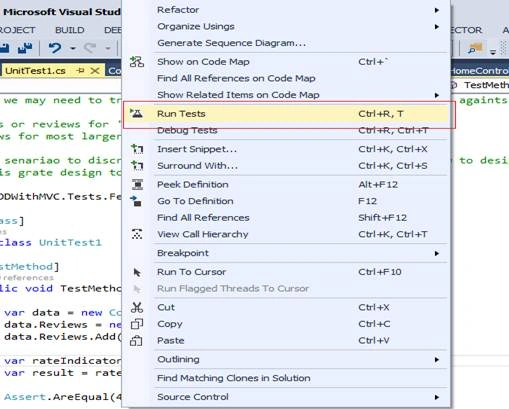This screenshot has width=509, height=409.
Task: Click the Run Tests flask icon
Action: [136, 113]
